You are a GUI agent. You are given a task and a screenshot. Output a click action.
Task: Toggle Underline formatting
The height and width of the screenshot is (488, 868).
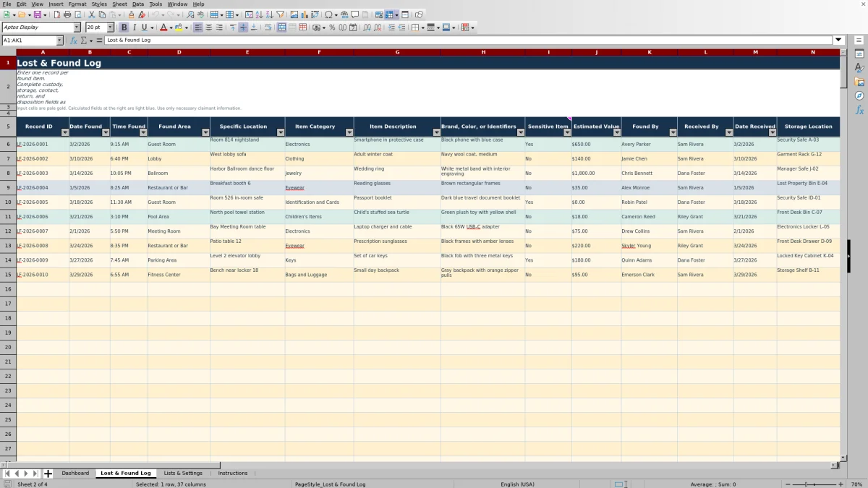click(145, 27)
